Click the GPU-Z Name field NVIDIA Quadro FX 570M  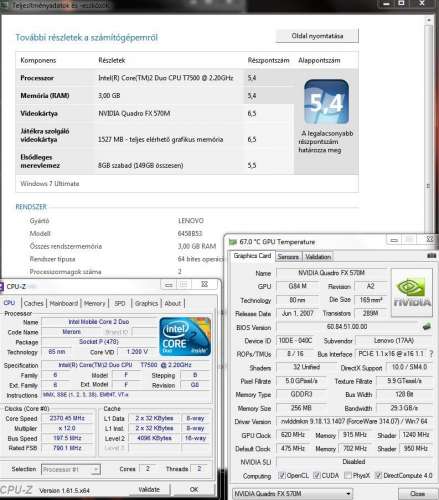(x=331, y=273)
